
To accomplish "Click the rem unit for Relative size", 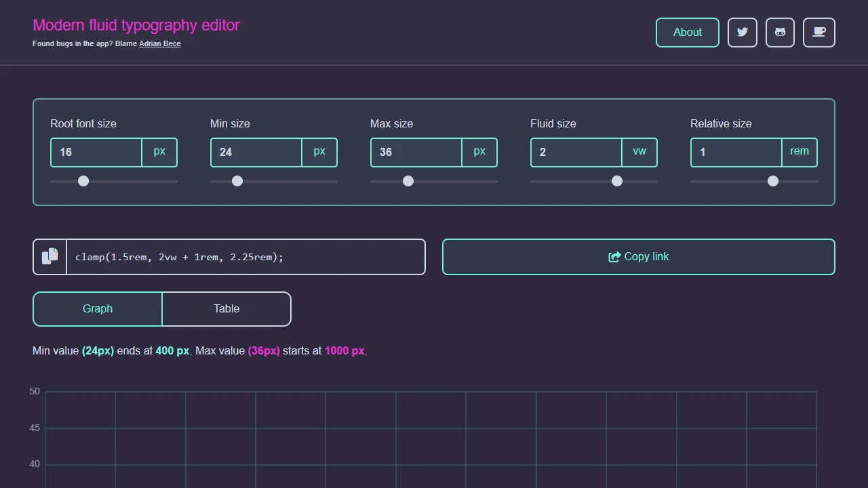I will click(x=799, y=152).
